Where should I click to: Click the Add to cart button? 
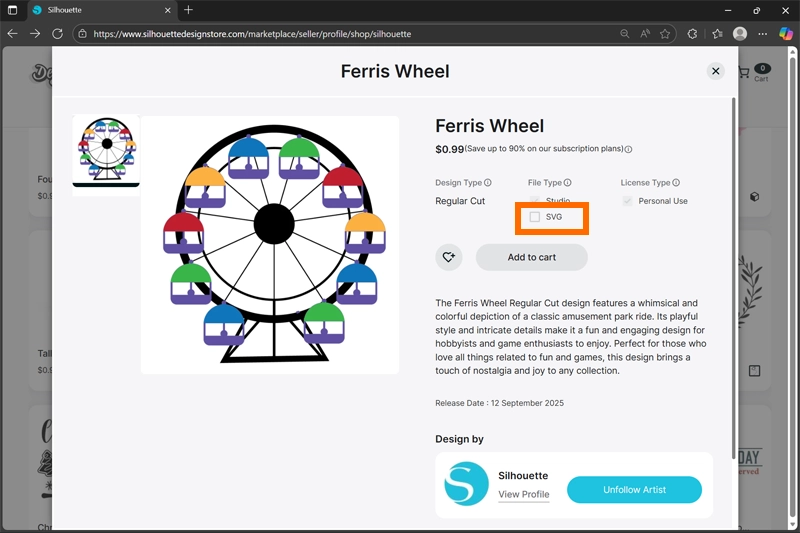coord(531,257)
